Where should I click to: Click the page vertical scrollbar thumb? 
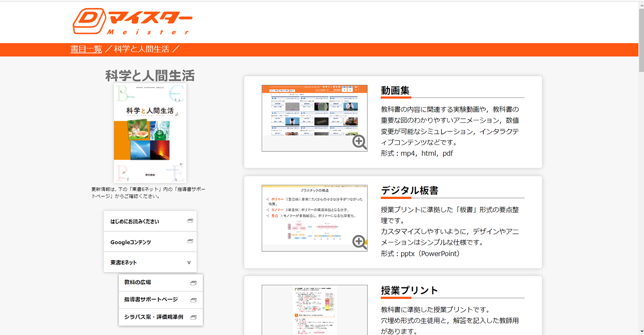pos(641,41)
